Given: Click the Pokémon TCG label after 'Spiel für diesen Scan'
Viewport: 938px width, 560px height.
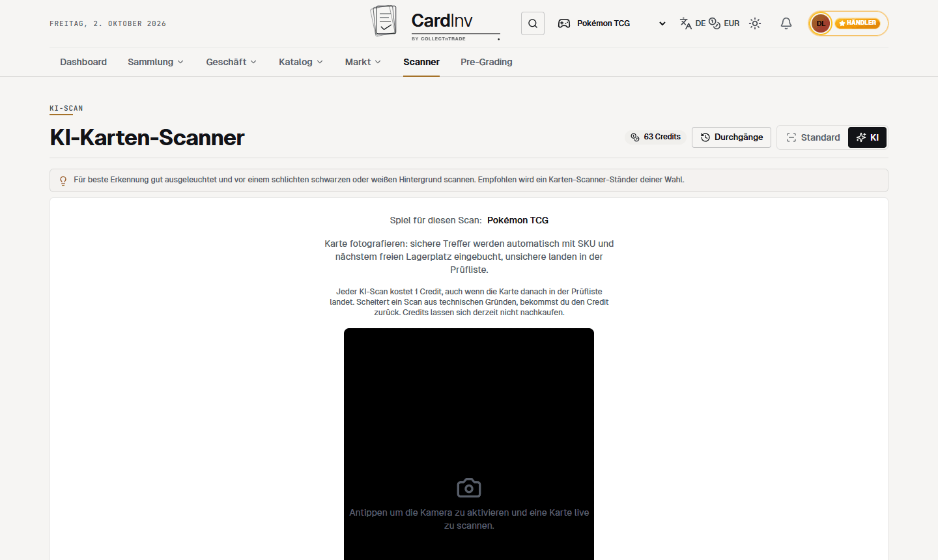Looking at the screenshot, I should tap(518, 220).
